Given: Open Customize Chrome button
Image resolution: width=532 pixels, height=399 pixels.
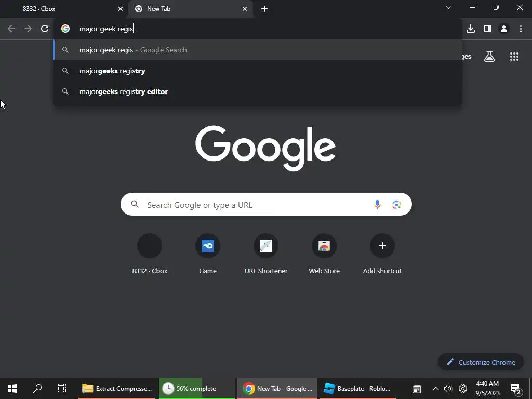Looking at the screenshot, I should [x=481, y=362].
